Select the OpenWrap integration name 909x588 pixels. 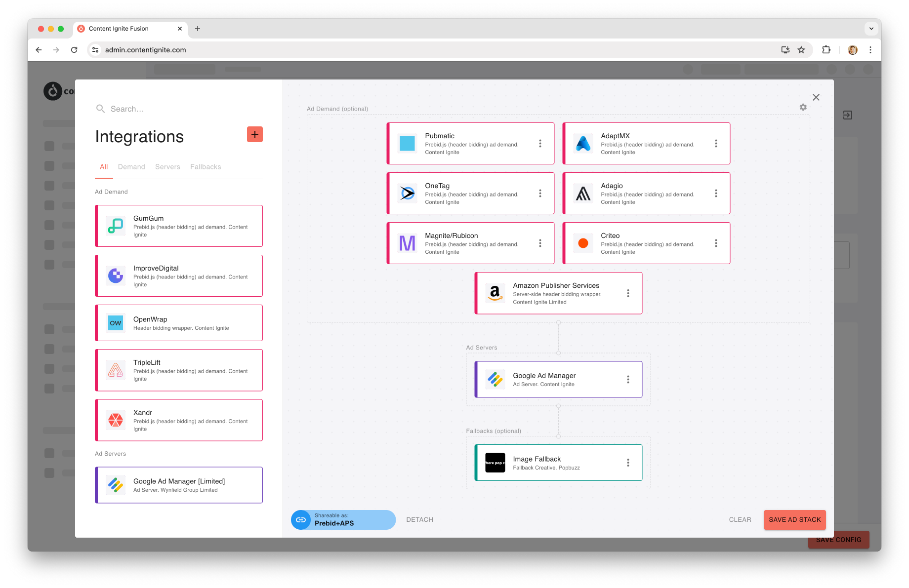pyautogui.click(x=150, y=319)
